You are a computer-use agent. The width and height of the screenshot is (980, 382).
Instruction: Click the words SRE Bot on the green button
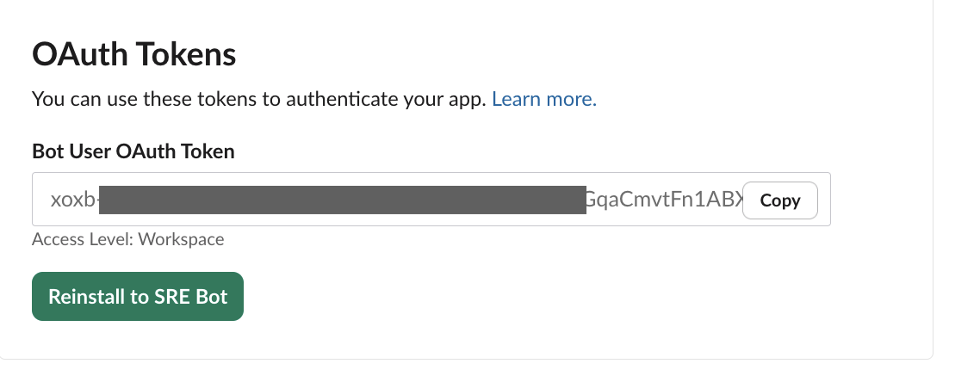click(x=191, y=297)
